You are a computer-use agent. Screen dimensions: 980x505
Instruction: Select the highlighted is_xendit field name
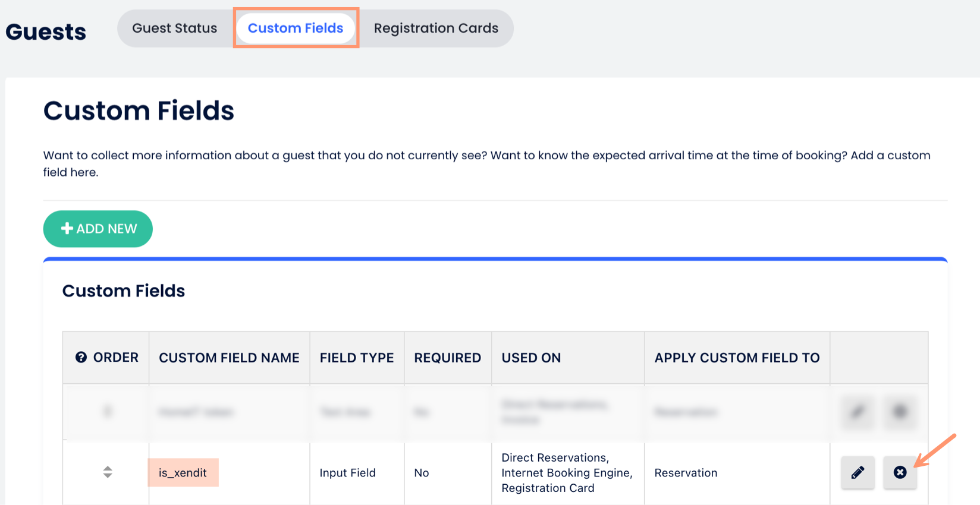point(183,473)
